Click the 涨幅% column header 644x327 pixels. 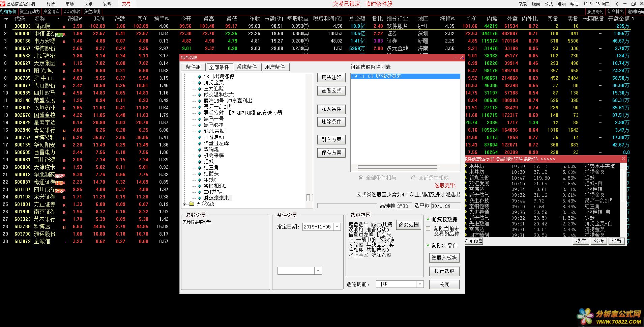coord(75,19)
